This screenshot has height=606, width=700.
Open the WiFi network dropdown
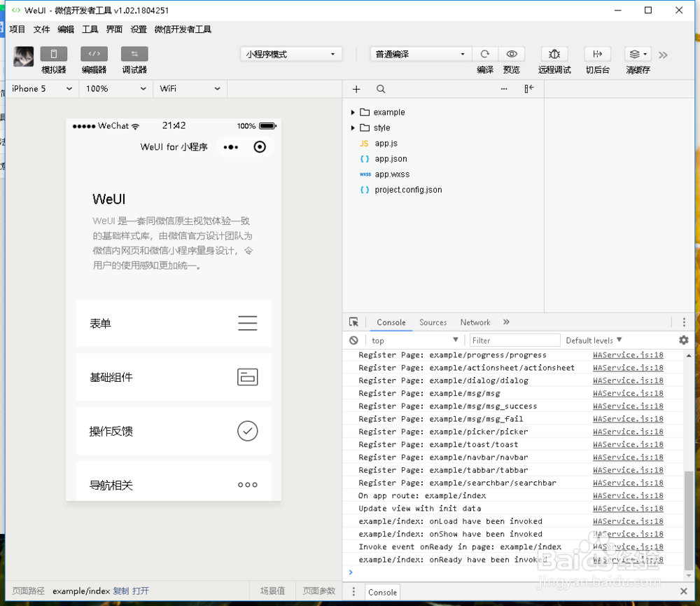pos(190,88)
